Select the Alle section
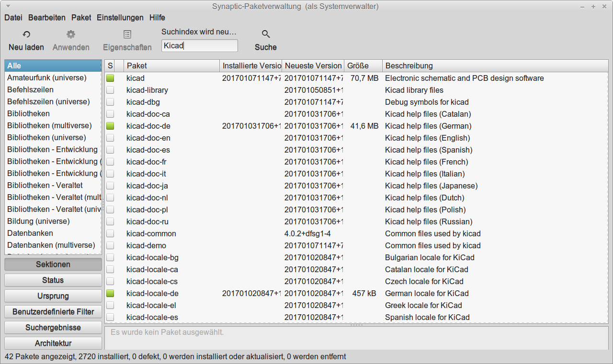The height and width of the screenshot is (364, 613). click(53, 66)
